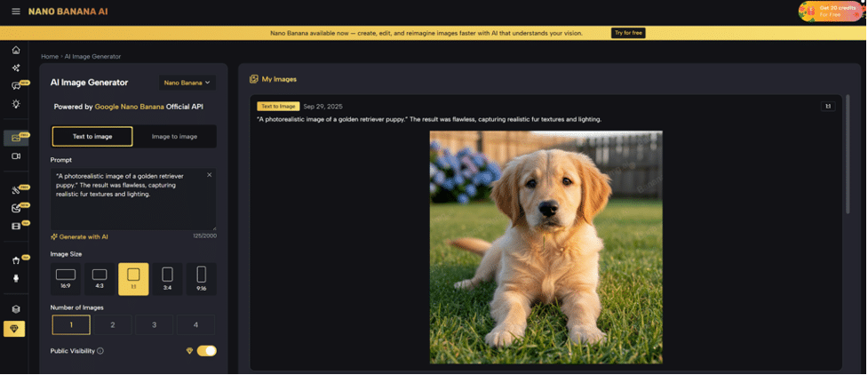Open the lightbulb ideas sidebar icon
The image size is (868, 375).
16,104
